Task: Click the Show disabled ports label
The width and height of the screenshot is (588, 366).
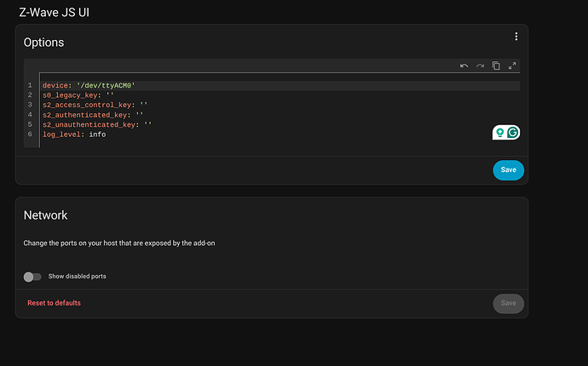Action: pos(77,277)
